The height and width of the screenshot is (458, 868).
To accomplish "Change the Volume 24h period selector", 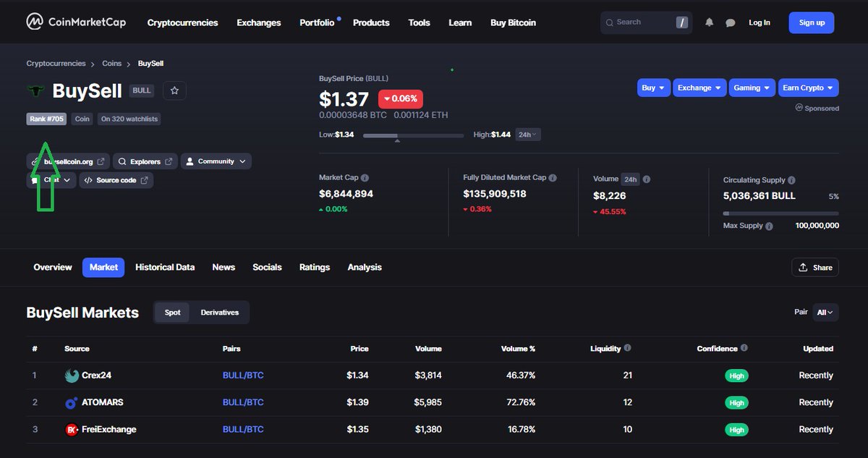I will tap(630, 179).
